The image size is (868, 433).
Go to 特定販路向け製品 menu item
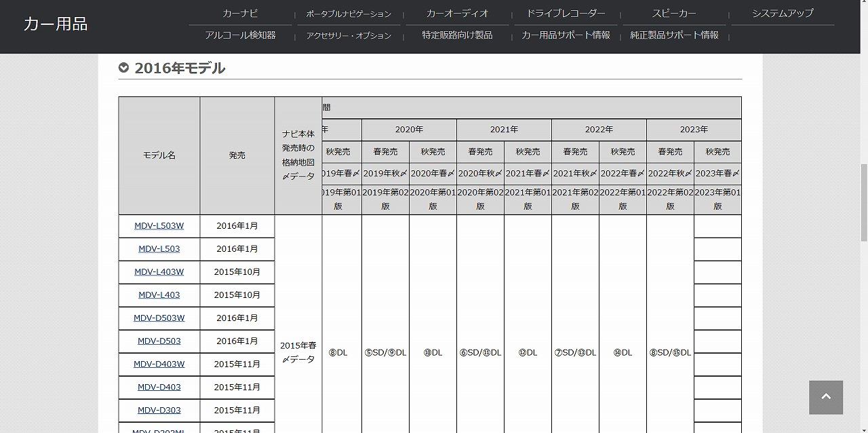[x=457, y=35]
